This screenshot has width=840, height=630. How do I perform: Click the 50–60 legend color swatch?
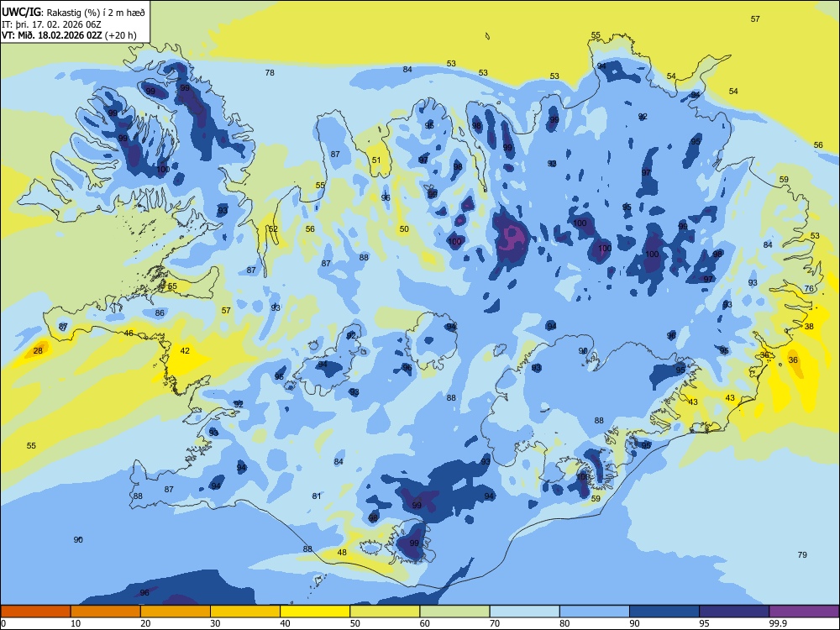(x=385, y=612)
